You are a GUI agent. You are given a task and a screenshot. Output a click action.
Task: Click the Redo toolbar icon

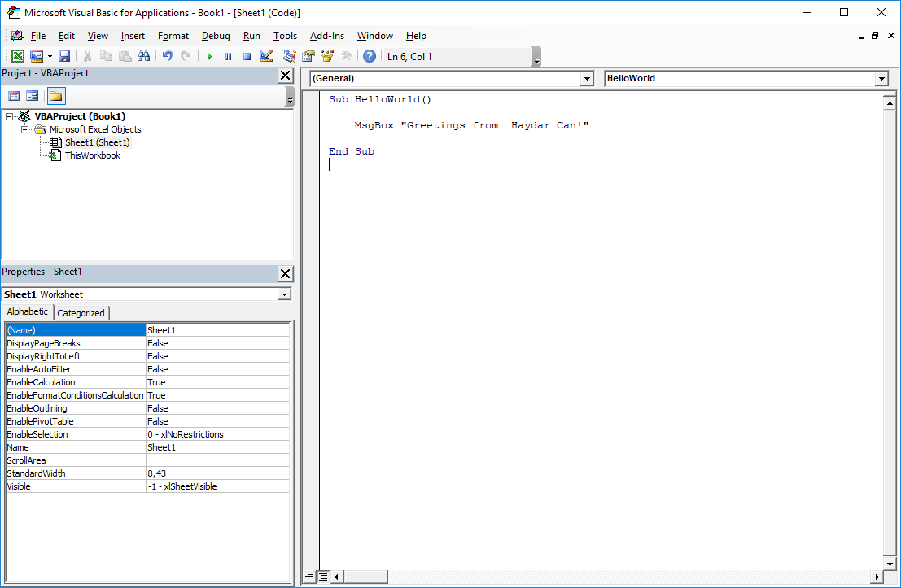tap(186, 56)
